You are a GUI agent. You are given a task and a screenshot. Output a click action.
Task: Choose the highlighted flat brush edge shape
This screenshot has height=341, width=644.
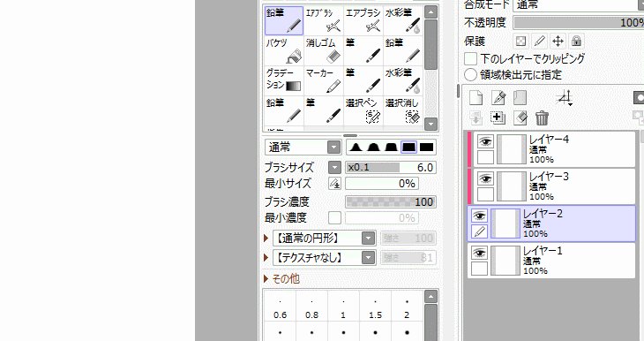[x=408, y=148]
